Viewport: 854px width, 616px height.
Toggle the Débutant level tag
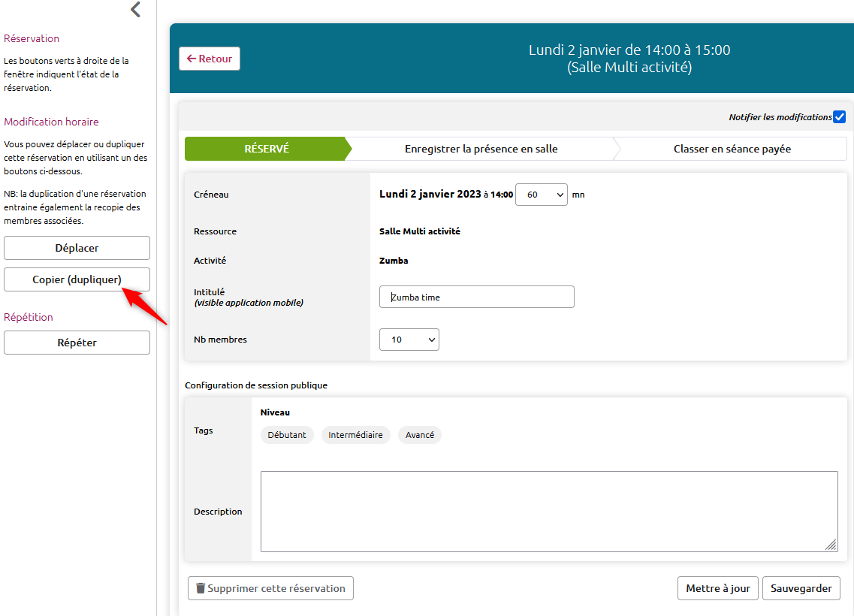pos(287,435)
